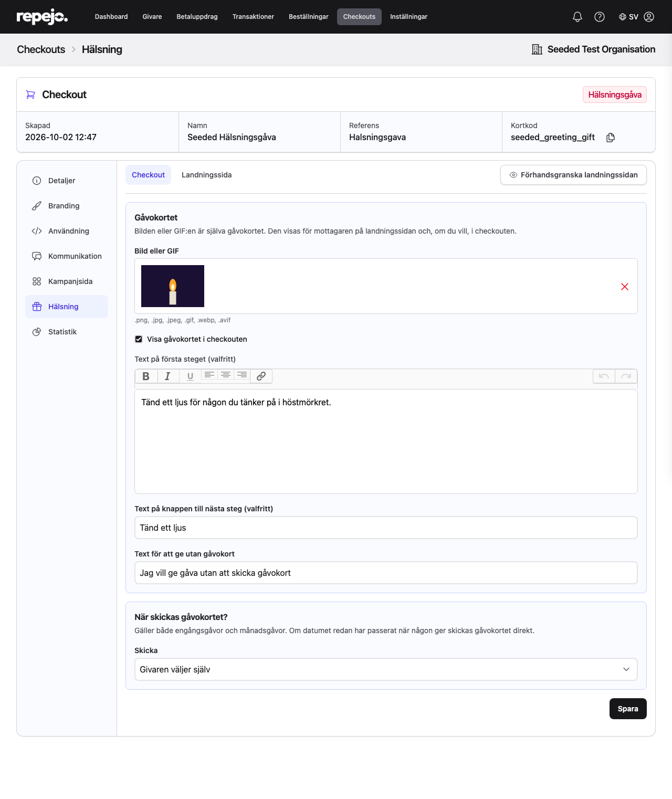This screenshot has width=672, height=799.
Task: Click the 'Halsningsgava' reference value
Action: [377, 137]
